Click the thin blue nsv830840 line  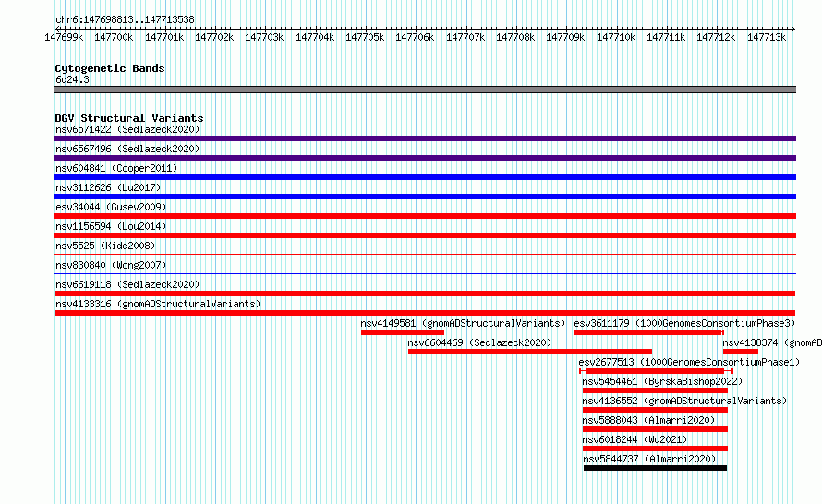[425, 273]
